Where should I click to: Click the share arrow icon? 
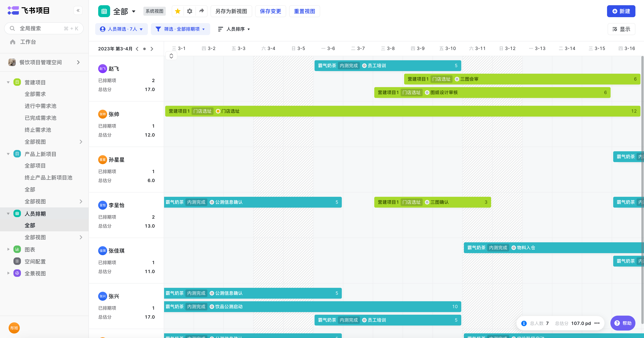pos(201,11)
